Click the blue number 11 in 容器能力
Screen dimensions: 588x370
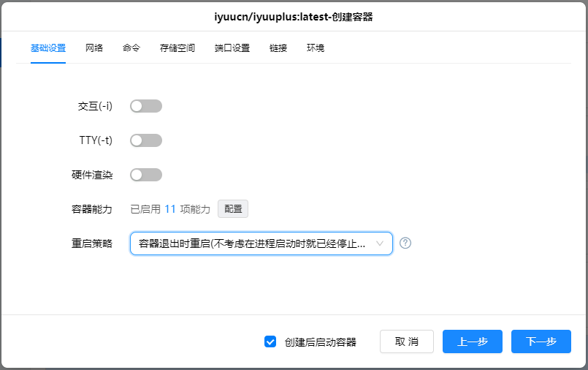[x=170, y=209]
